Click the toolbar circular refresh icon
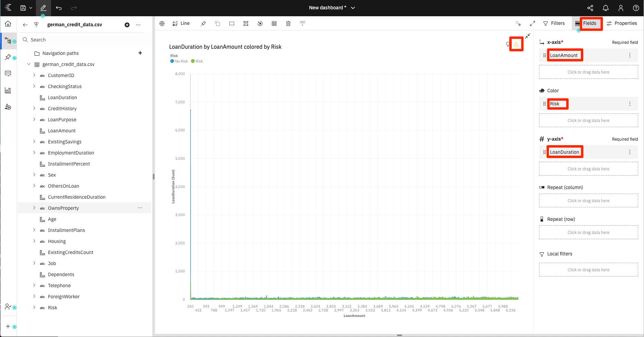 click(260, 24)
